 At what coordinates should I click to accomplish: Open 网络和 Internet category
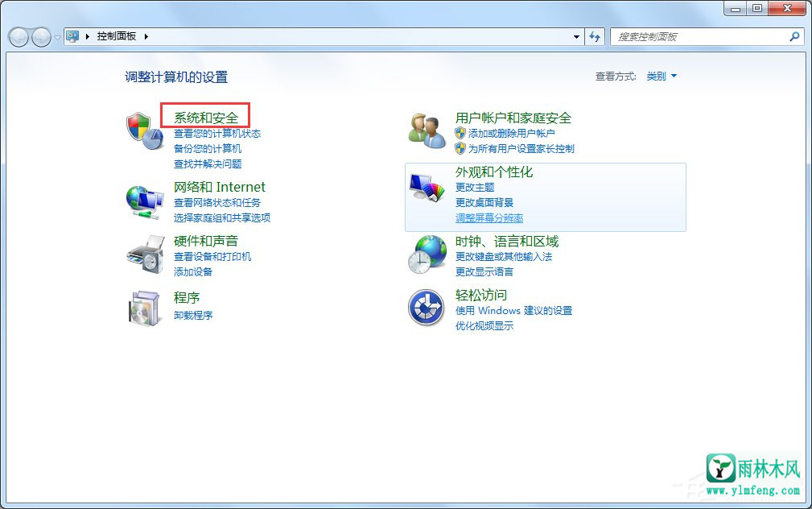coord(220,187)
